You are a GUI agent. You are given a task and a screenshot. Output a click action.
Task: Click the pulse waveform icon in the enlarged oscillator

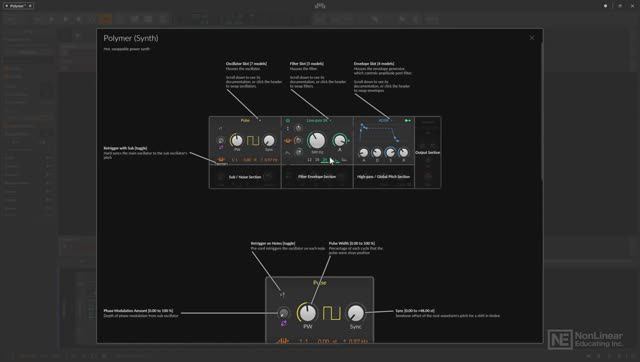tap(332, 313)
